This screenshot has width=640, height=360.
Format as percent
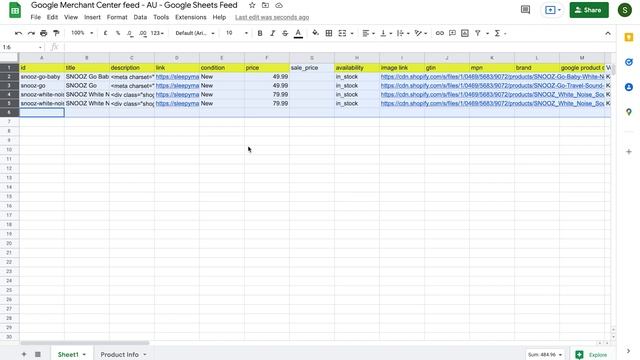(118, 33)
